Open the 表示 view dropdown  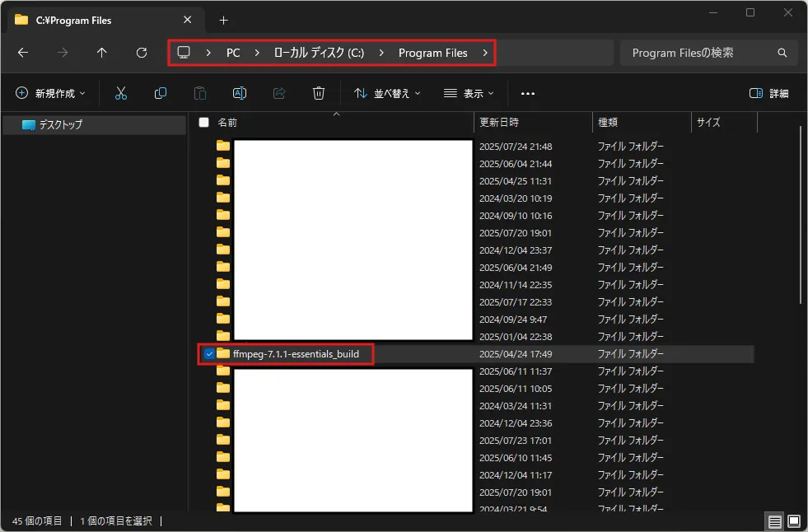click(469, 93)
